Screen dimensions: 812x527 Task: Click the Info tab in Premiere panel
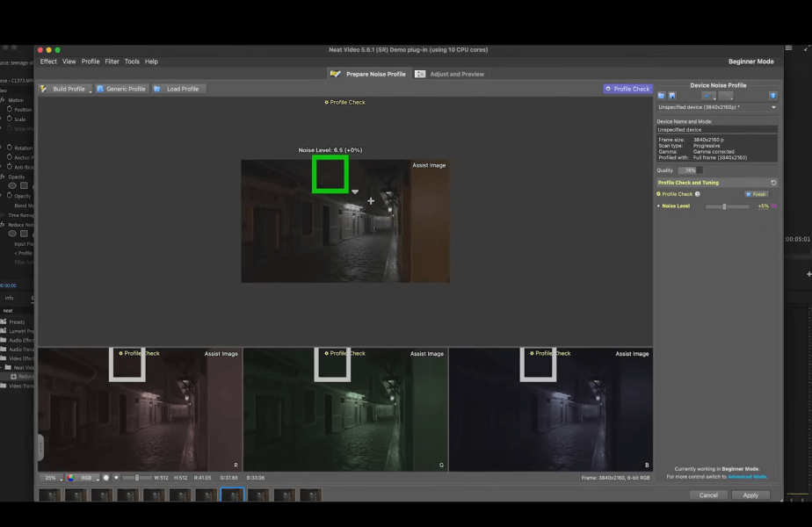[x=10, y=298]
